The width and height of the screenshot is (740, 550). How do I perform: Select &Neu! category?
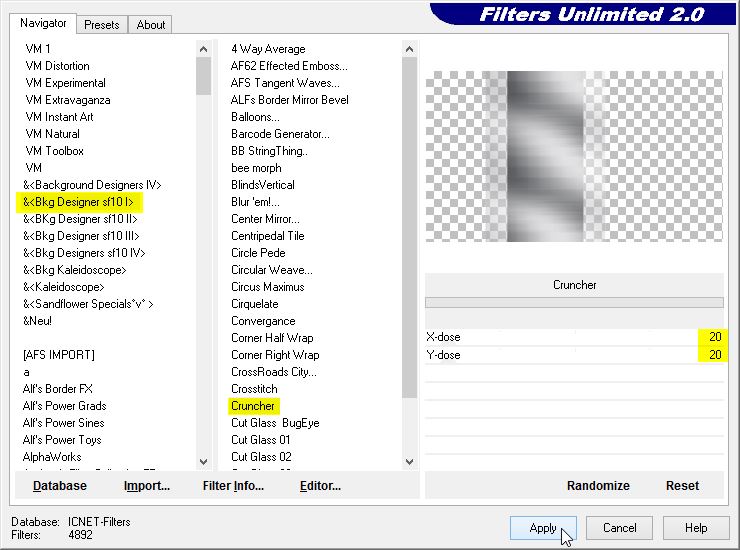pos(37,321)
